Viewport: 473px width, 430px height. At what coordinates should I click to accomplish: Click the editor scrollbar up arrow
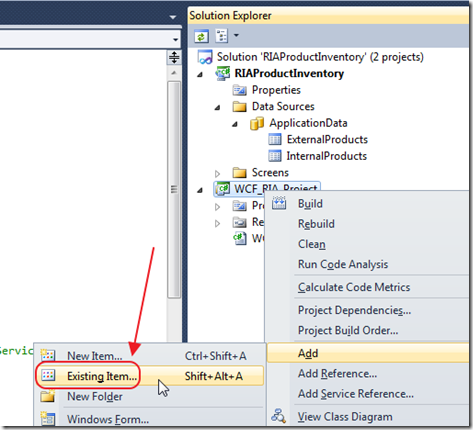tap(174, 73)
